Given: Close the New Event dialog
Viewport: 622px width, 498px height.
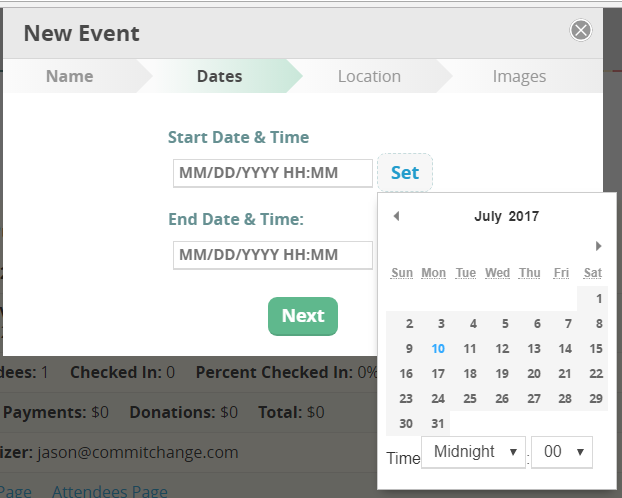Looking at the screenshot, I should (581, 31).
